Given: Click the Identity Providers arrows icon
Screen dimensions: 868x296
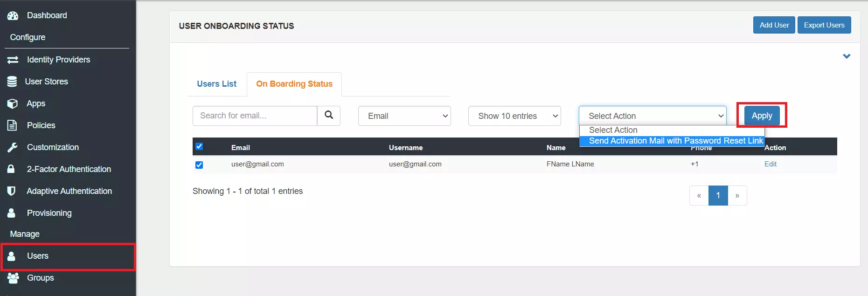Looking at the screenshot, I should [13, 60].
